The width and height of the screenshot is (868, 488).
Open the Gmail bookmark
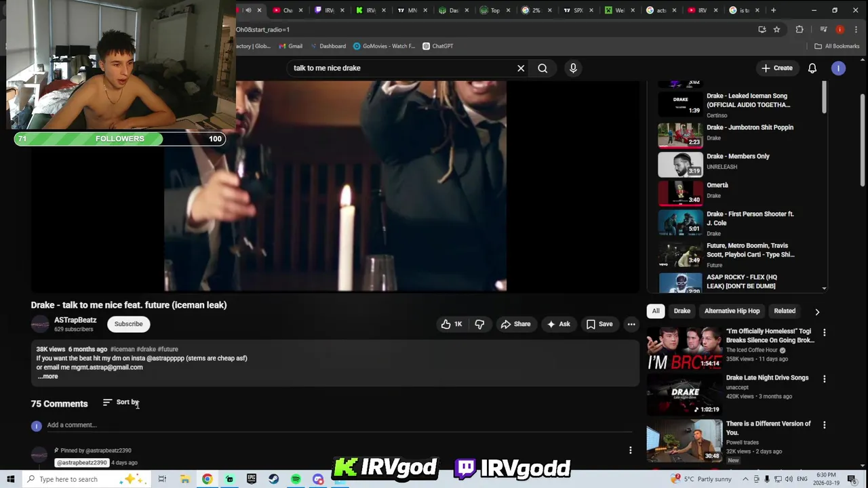[x=291, y=46]
